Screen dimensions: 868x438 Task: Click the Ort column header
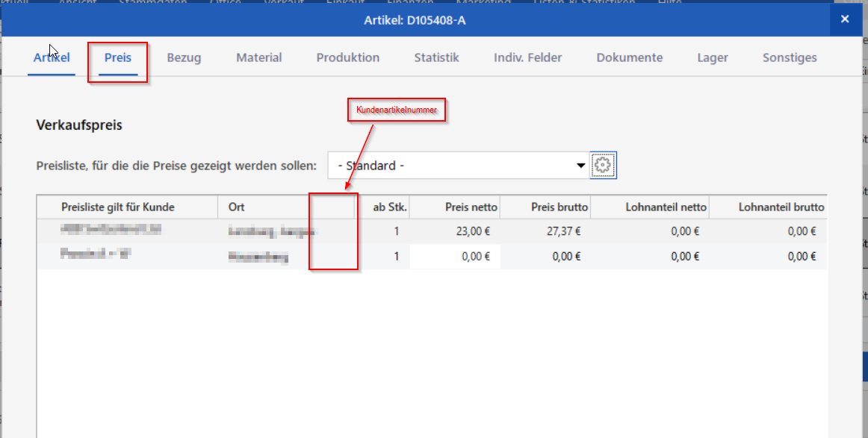pos(286,207)
